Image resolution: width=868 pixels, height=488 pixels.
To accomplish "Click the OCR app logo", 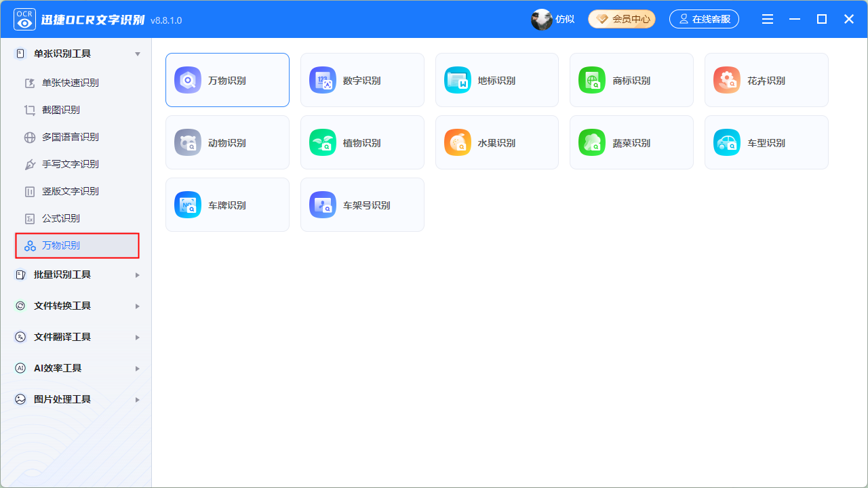I will point(25,20).
